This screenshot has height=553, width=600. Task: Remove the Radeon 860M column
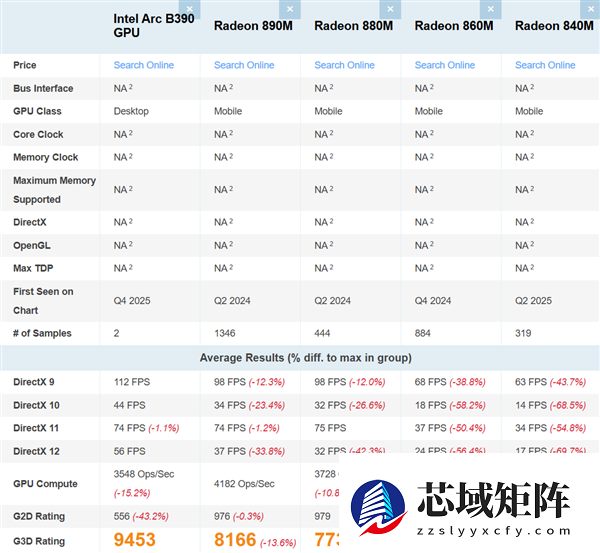[491, 9]
